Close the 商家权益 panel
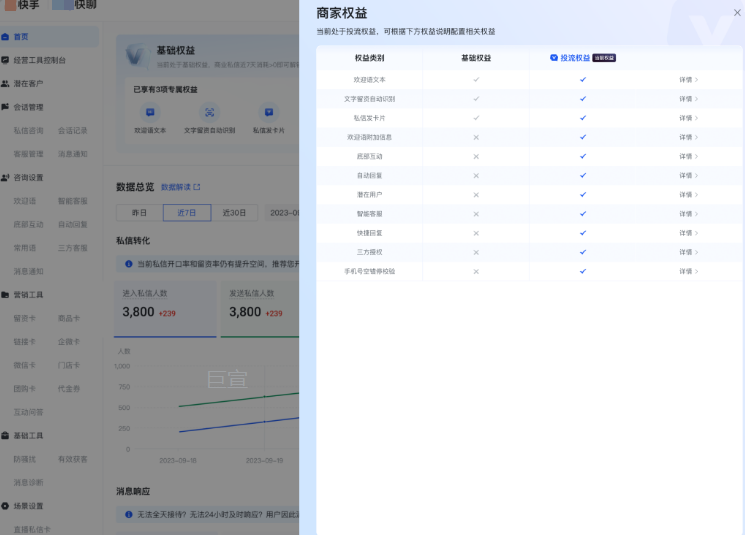 (737, 13)
